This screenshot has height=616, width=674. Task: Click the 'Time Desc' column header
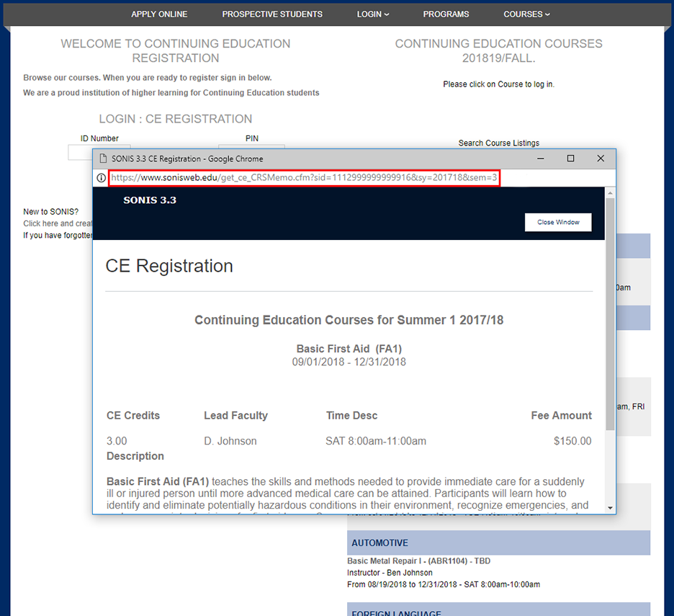coord(351,416)
